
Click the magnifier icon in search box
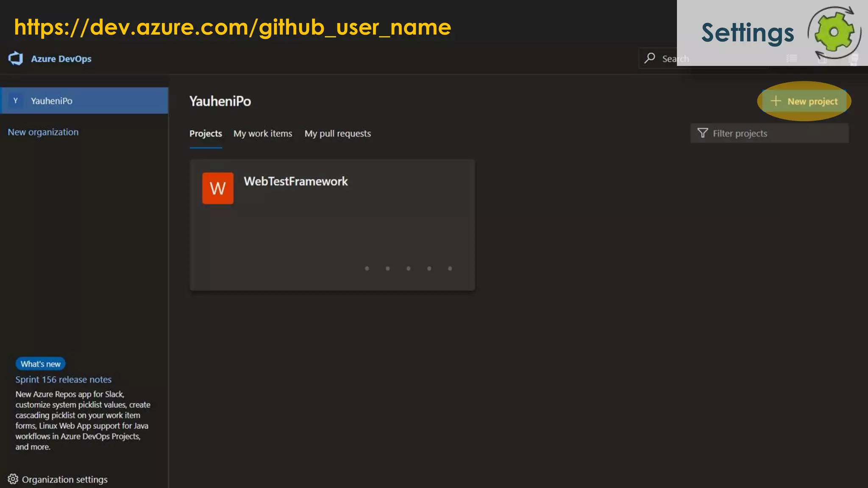650,58
